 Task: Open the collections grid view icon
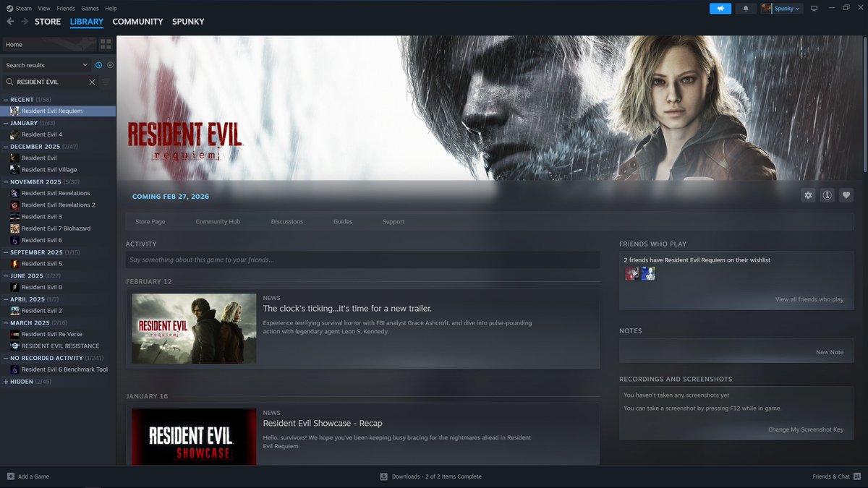(x=106, y=44)
